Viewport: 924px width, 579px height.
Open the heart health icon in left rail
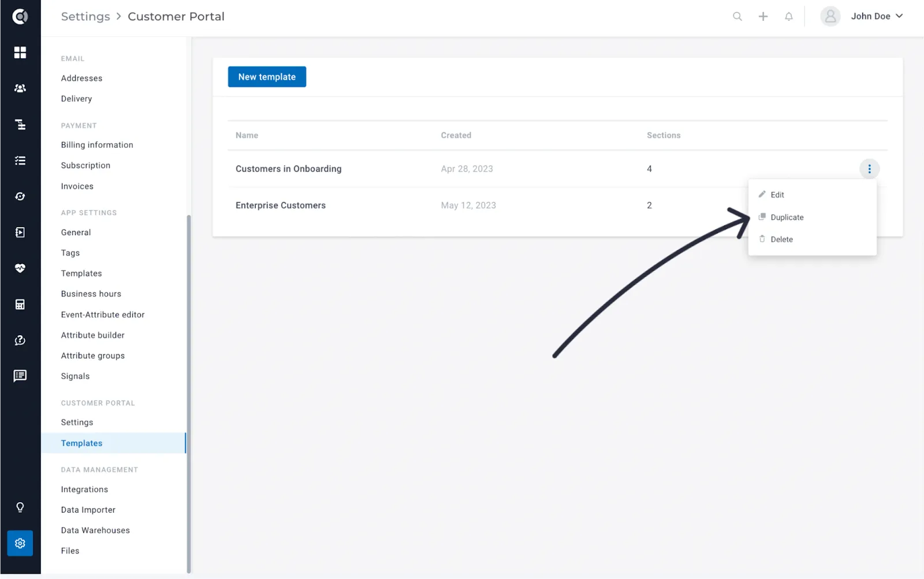point(20,268)
